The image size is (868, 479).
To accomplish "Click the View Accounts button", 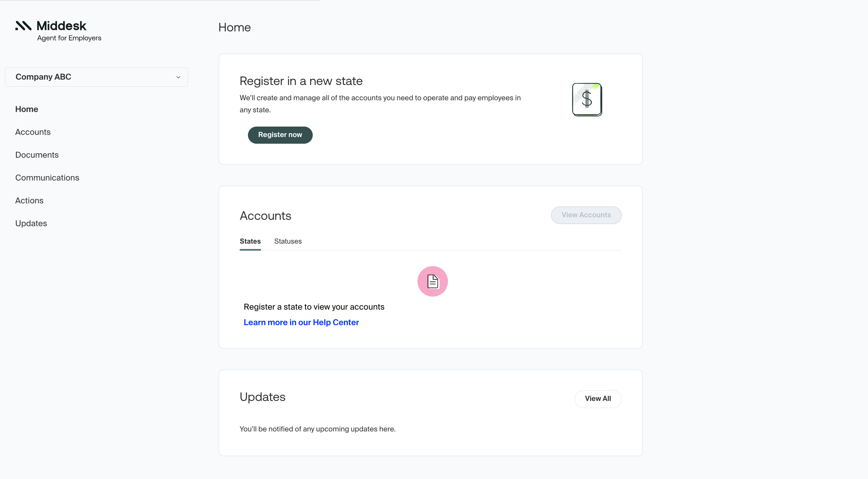I will pos(586,215).
